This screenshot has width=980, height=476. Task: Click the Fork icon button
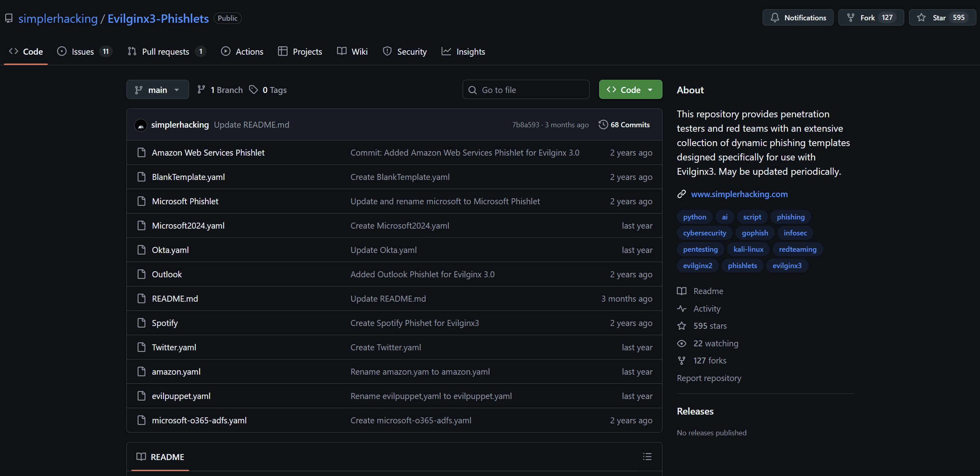(850, 18)
